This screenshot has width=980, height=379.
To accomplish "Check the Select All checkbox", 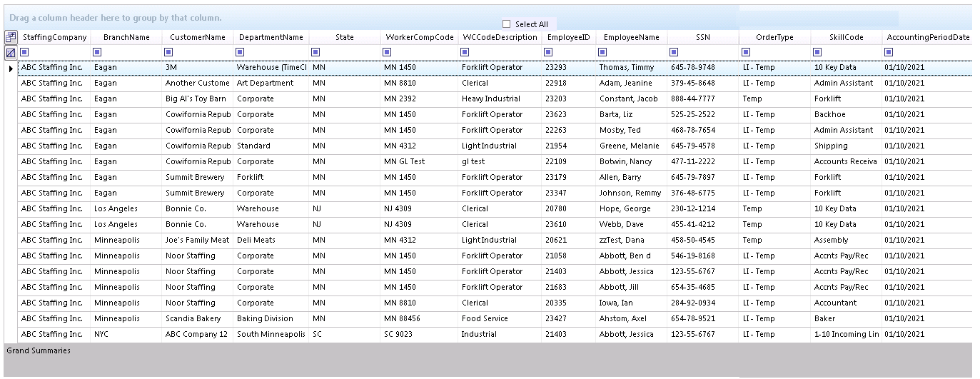I will click(507, 24).
